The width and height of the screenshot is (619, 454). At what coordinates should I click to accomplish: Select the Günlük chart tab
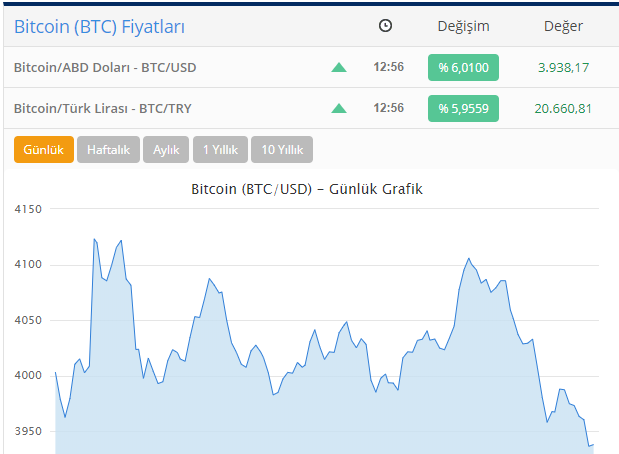[x=44, y=150]
